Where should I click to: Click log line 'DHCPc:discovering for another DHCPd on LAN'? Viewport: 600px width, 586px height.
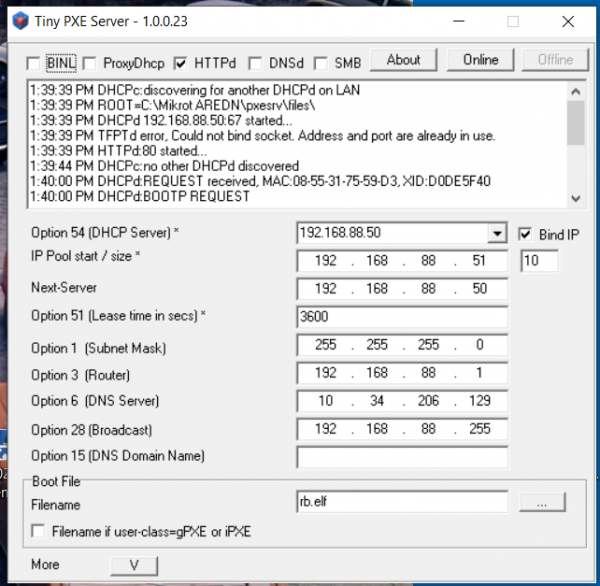195,90
